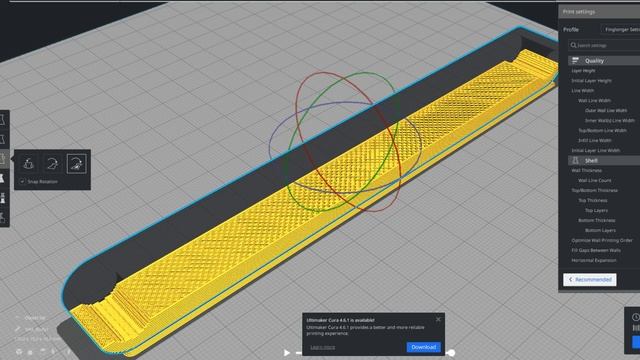The image size is (640, 360).
Task: Click the Search settings field
Action: (x=604, y=45)
